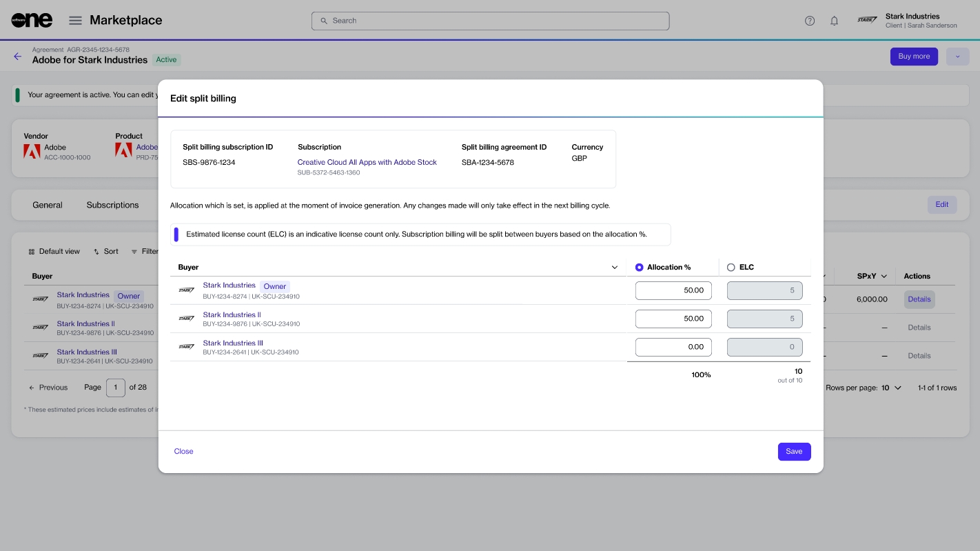Click the Sort icon in the table toolbar
The width and height of the screenshot is (980, 551).
pos(96,252)
